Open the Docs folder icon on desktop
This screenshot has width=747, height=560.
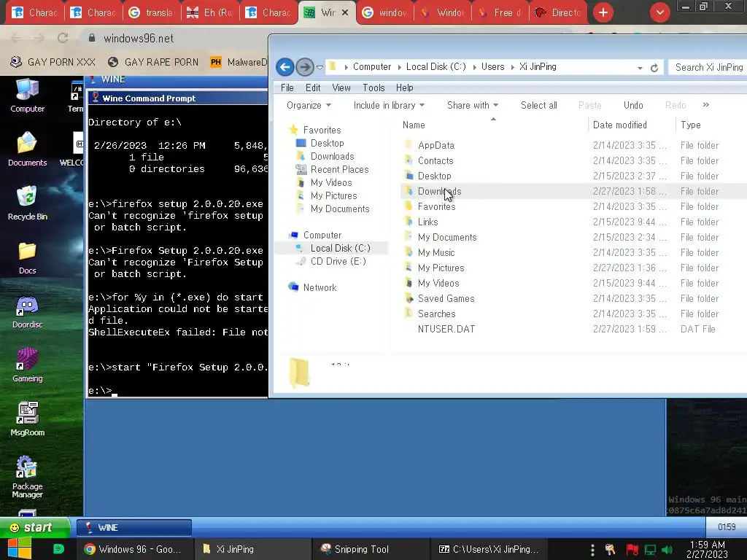27,257
